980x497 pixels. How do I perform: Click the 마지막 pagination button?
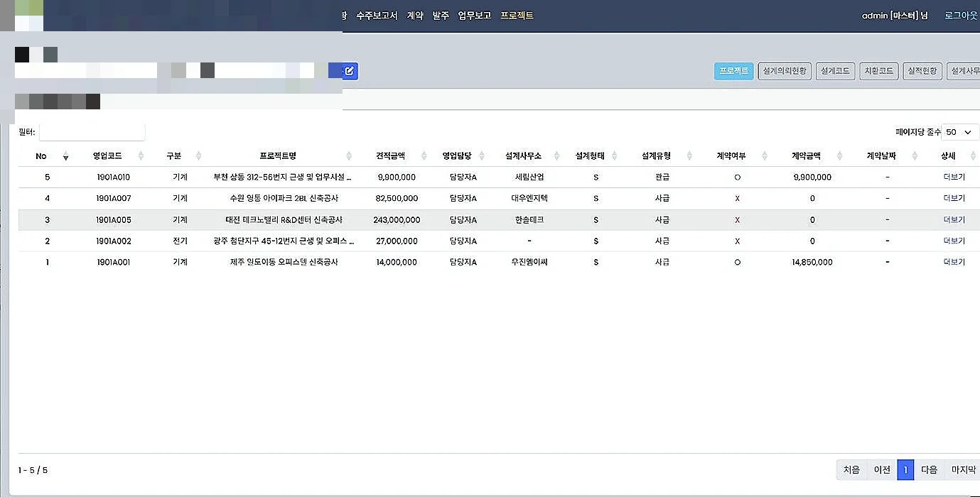pyautogui.click(x=963, y=469)
